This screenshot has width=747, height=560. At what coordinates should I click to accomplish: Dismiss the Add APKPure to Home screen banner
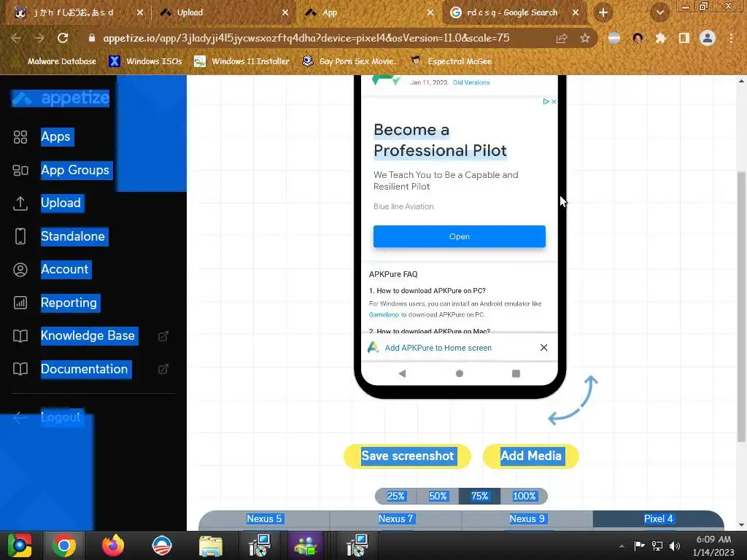pos(543,348)
